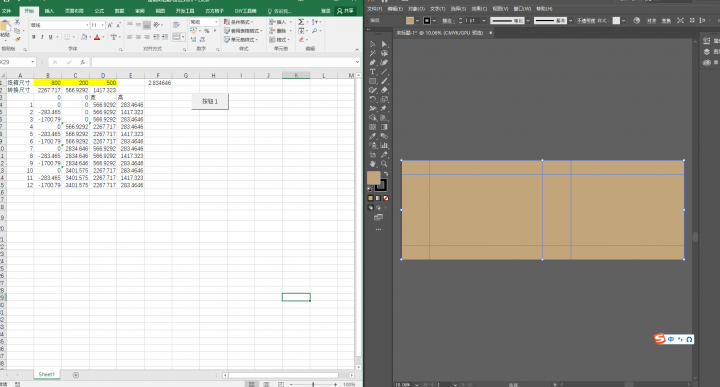The height and width of the screenshot is (387, 720).
Task: Expand the Name Box dropdown arrow
Action: point(33,62)
